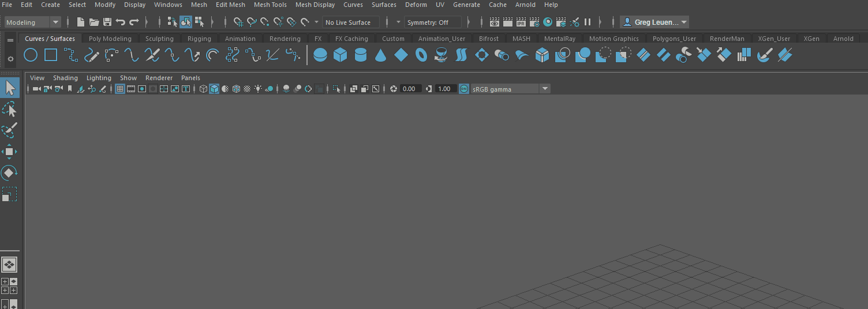
Task: Open the viewport Panels menu
Action: pos(190,78)
